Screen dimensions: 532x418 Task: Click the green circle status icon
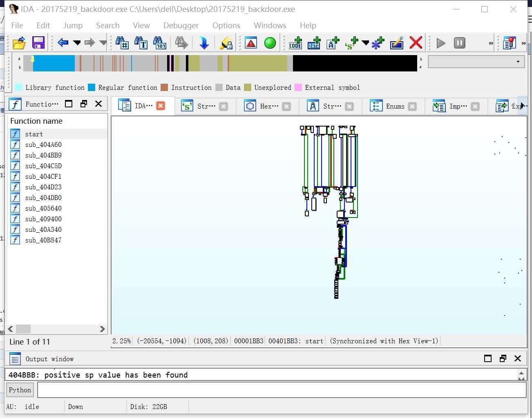click(x=270, y=42)
